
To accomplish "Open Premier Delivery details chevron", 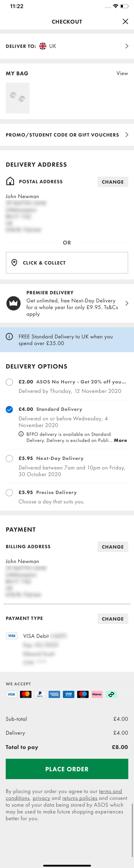I will pyautogui.click(x=127, y=303).
